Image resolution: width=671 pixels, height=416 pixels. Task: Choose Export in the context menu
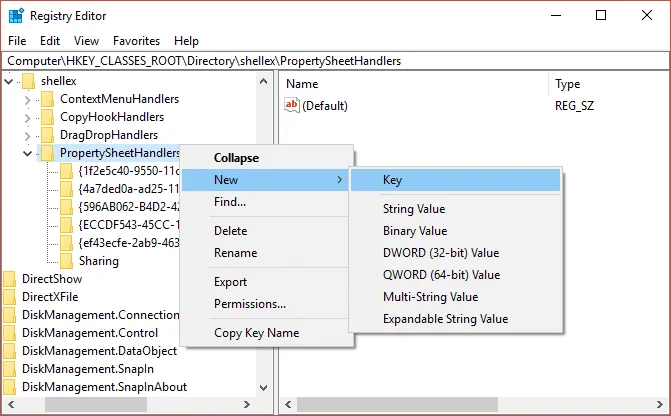267,282
